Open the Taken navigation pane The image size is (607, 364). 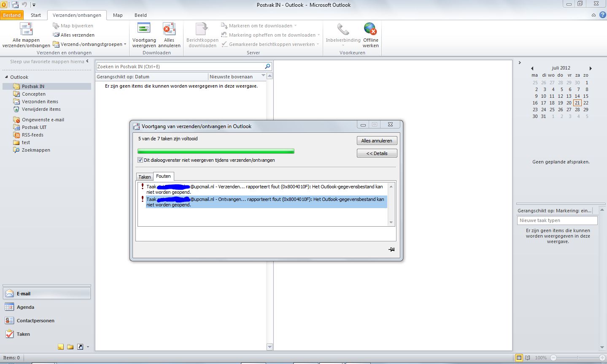[x=47, y=334]
